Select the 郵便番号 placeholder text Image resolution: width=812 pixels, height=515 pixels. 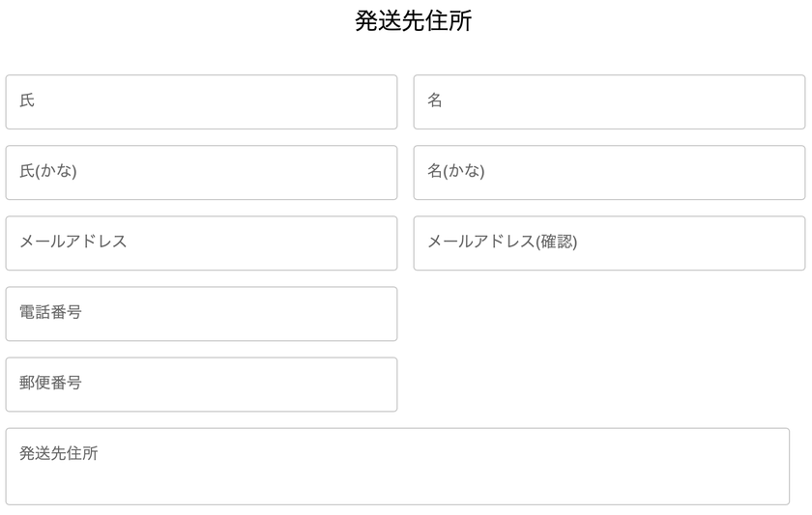point(50,383)
